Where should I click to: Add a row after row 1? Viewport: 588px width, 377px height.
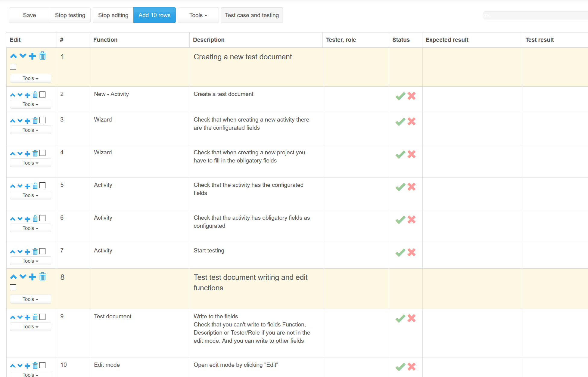[x=32, y=56]
